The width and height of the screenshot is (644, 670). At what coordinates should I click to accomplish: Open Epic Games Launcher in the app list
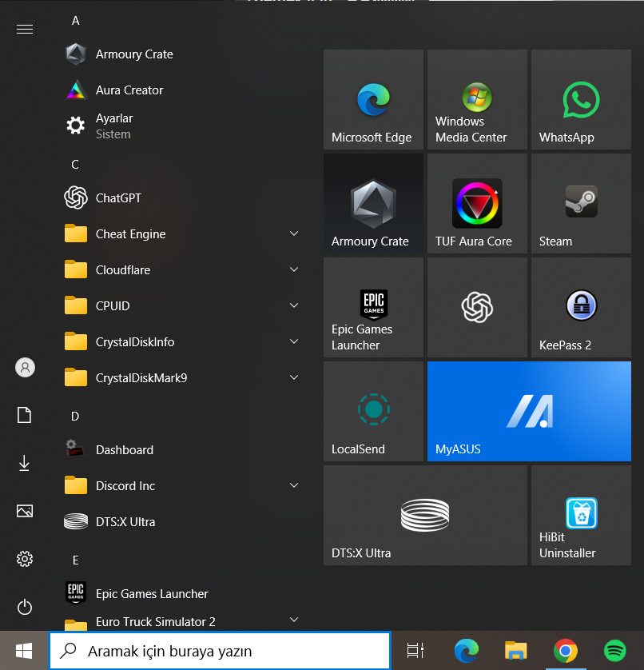click(181, 593)
